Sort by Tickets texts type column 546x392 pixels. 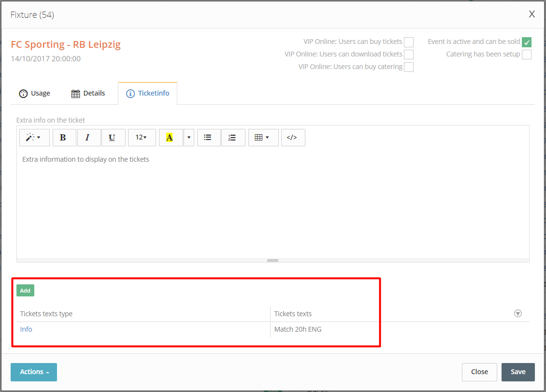click(x=46, y=314)
